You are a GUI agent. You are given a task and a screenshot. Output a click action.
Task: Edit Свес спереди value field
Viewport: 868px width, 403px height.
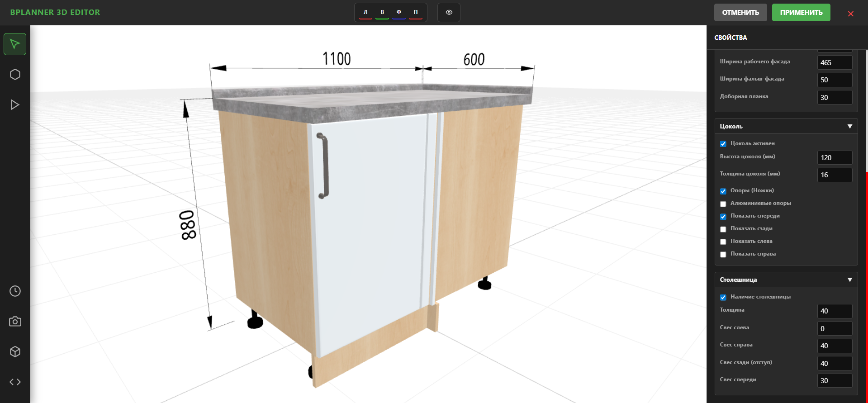click(835, 380)
